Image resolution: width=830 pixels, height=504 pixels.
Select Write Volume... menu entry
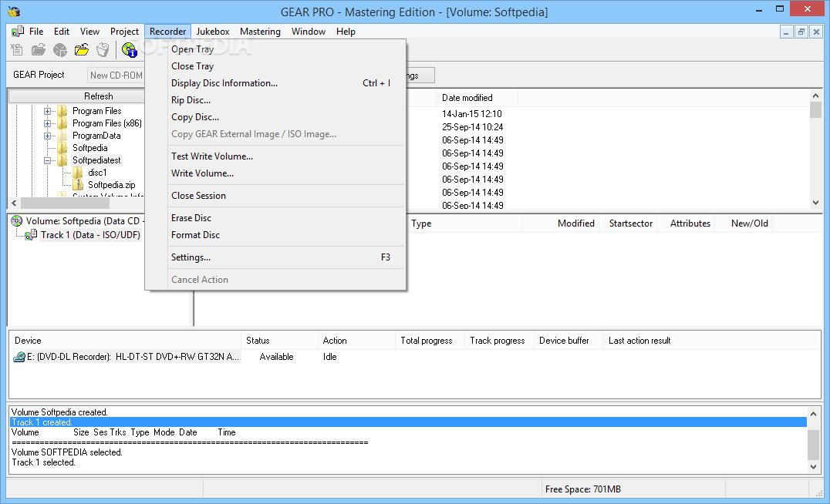(x=276, y=173)
